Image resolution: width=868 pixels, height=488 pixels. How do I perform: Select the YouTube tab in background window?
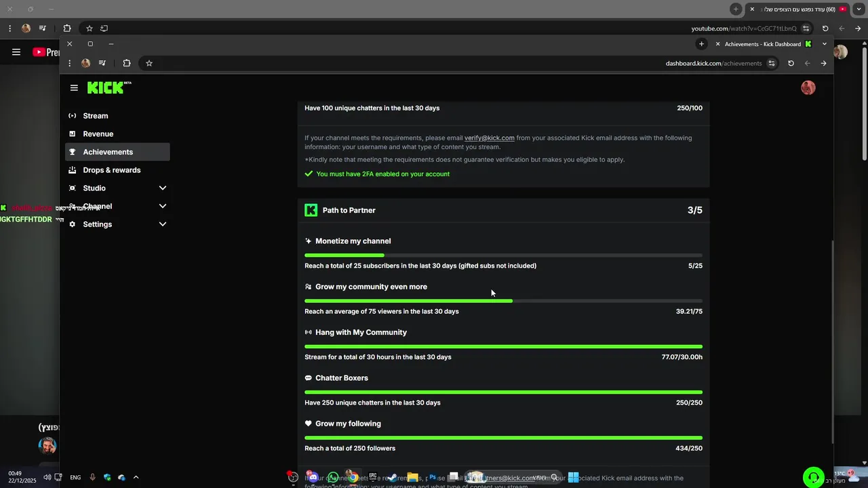click(797, 9)
